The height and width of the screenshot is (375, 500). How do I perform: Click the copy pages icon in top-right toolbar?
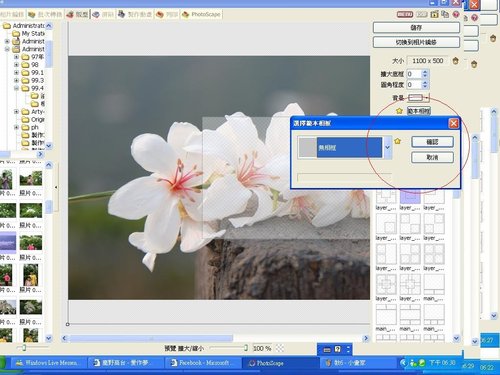[445, 14]
